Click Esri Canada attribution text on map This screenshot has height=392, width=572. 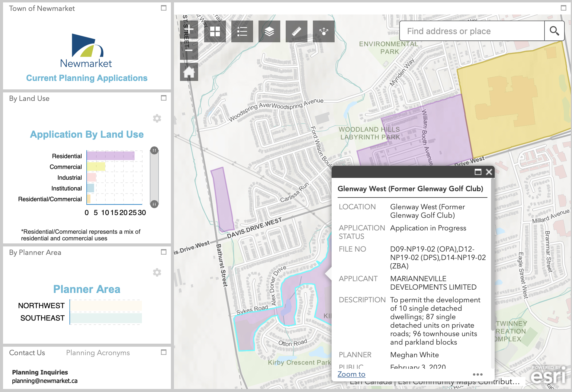tap(371, 382)
